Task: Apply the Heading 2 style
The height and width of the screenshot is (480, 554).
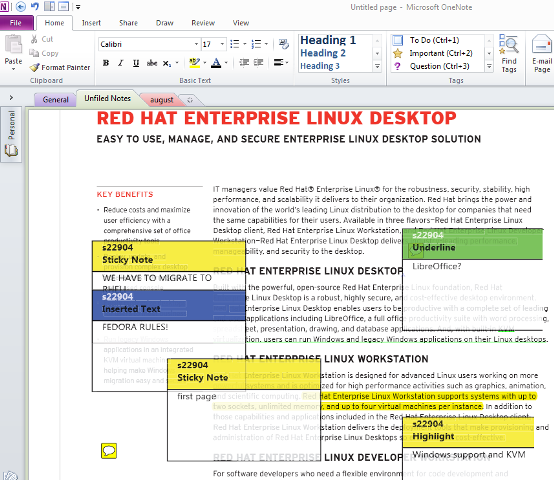Action: pos(323,53)
